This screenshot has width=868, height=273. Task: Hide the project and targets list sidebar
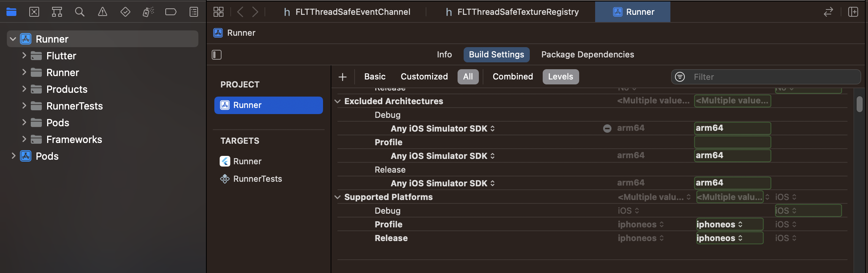[x=217, y=55]
